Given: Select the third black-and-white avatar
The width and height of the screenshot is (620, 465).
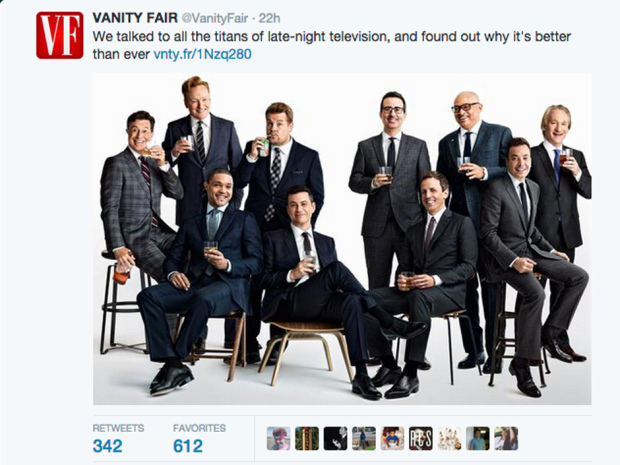Looking at the screenshot, I should pos(336,438).
